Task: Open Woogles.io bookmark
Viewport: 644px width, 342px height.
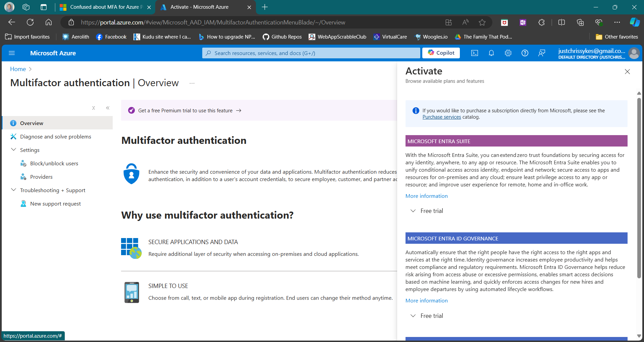Action: click(431, 37)
